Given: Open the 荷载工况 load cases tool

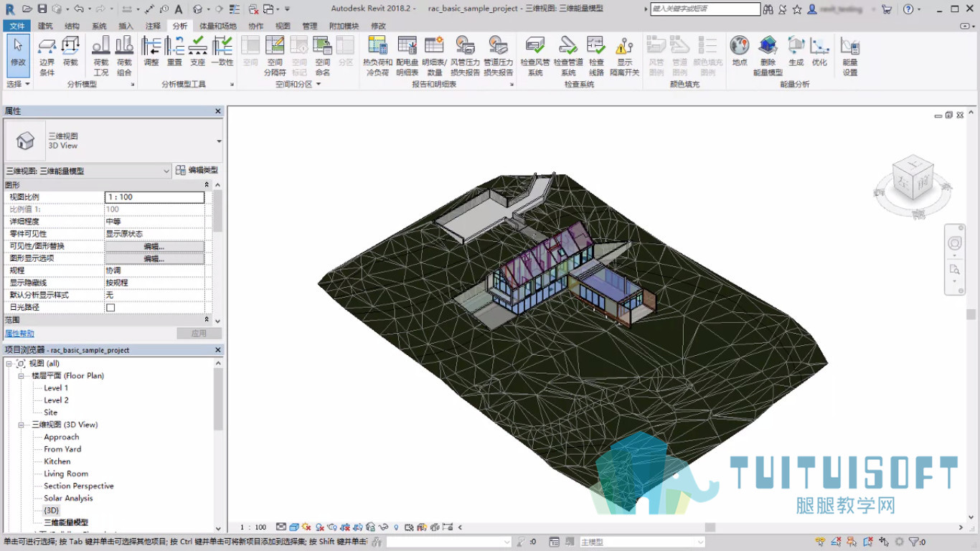Looking at the screenshot, I should point(101,56).
